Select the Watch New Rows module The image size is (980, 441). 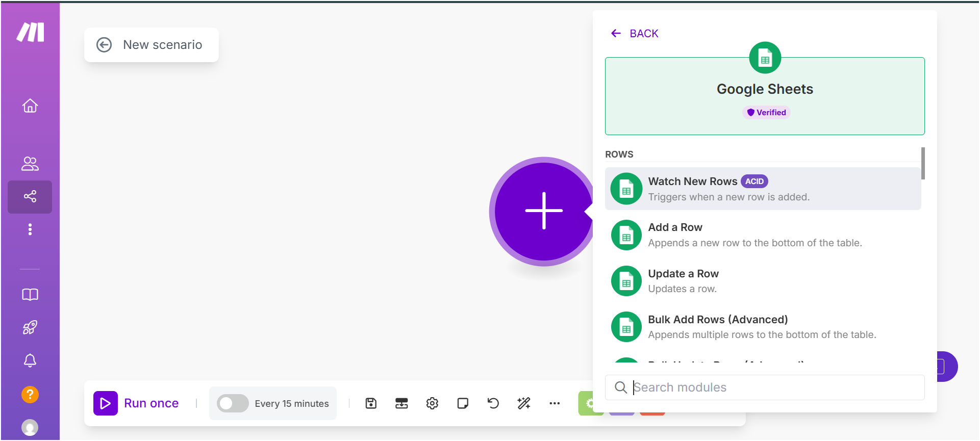pos(763,189)
